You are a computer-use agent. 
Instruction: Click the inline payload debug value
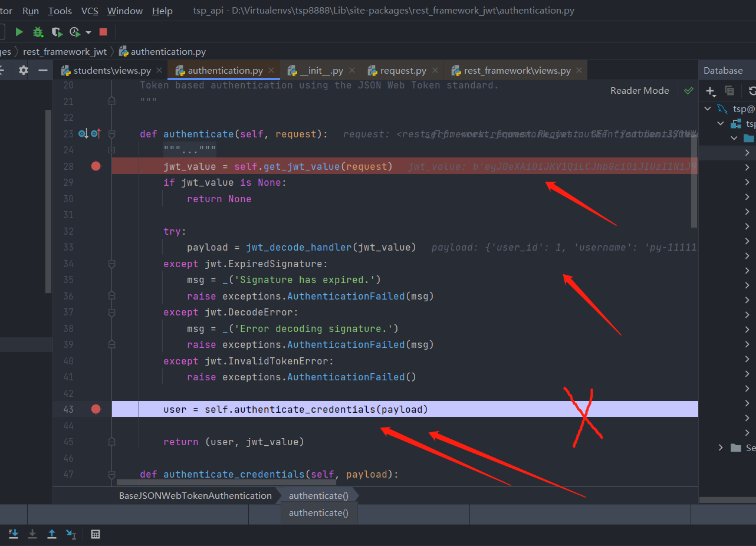pyautogui.click(x=564, y=247)
